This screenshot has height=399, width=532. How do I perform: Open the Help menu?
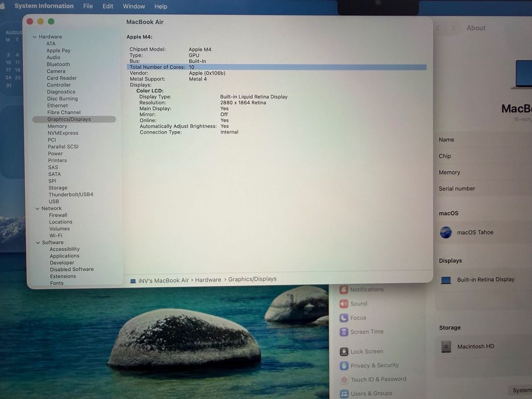160,6
